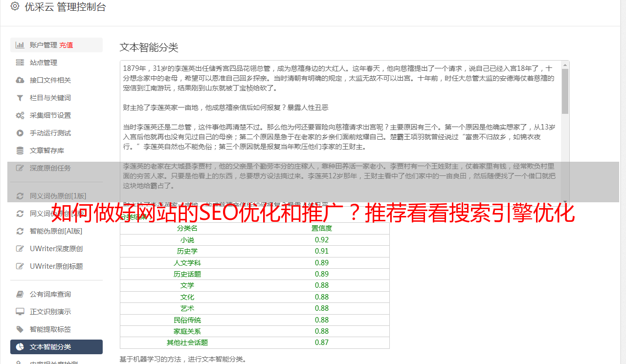Click the 民俗传统 category cell
Screen dimensions: 626x364
click(187, 320)
